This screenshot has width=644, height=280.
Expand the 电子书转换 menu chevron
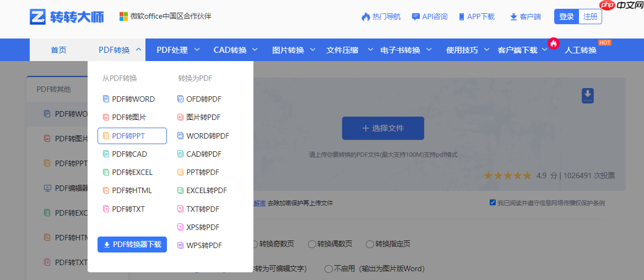pyautogui.click(x=429, y=50)
